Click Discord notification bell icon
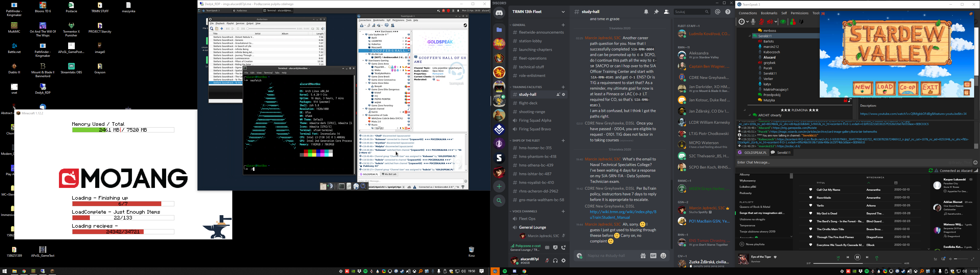Image resolution: width=980 pixels, height=275 pixels. click(646, 12)
